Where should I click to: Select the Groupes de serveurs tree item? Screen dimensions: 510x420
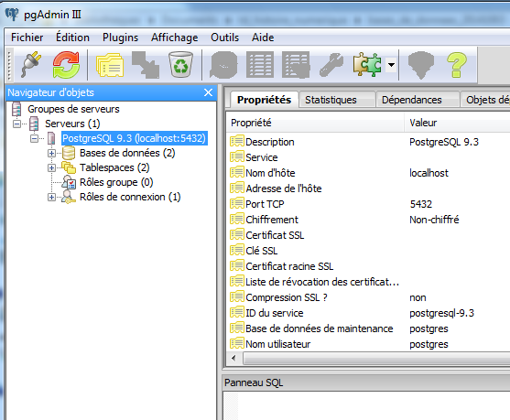point(73,109)
